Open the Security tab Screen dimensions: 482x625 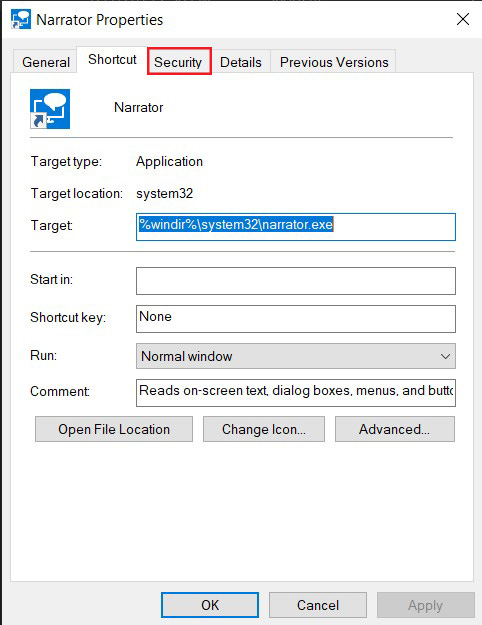pyautogui.click(x=179, y=61)
